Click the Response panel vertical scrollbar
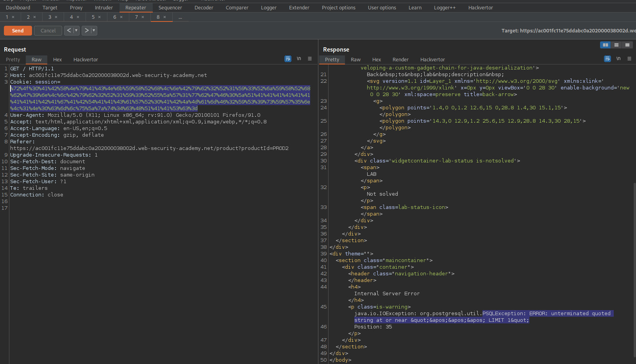The width and height of the screenshot is (636, 364). coord(634,269)
